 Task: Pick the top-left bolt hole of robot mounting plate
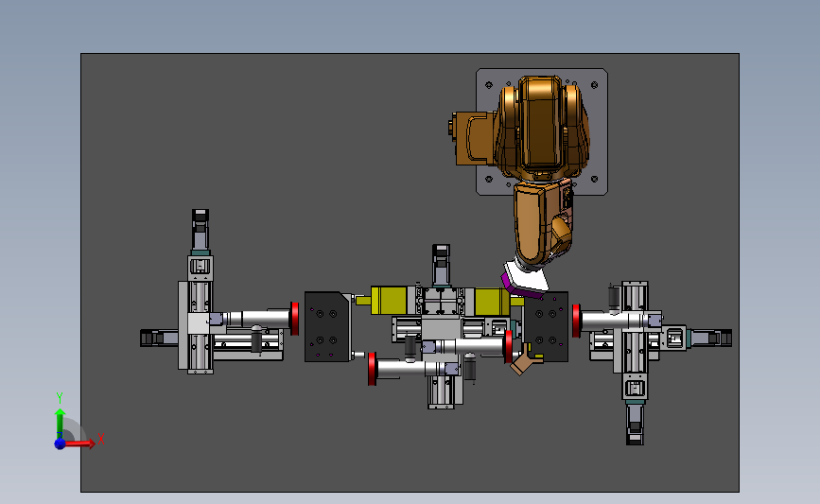click(489, 85)
